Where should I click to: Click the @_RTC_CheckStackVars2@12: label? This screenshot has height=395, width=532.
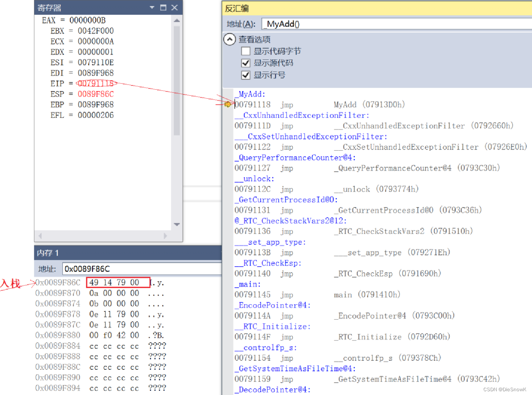point(291,221)
